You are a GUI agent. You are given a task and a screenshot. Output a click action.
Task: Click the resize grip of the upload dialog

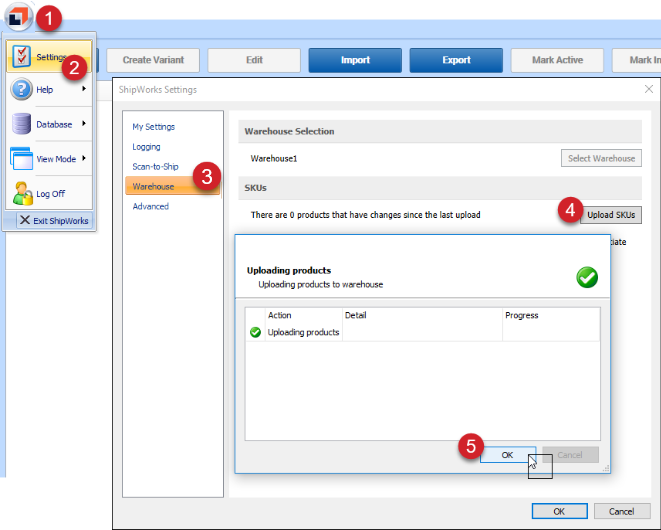606,468
